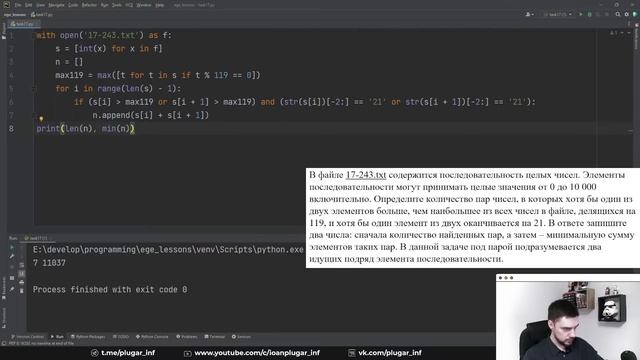
Task: Click python.exe path in console output
Action: pyautogui.click(x=168, y=249)
